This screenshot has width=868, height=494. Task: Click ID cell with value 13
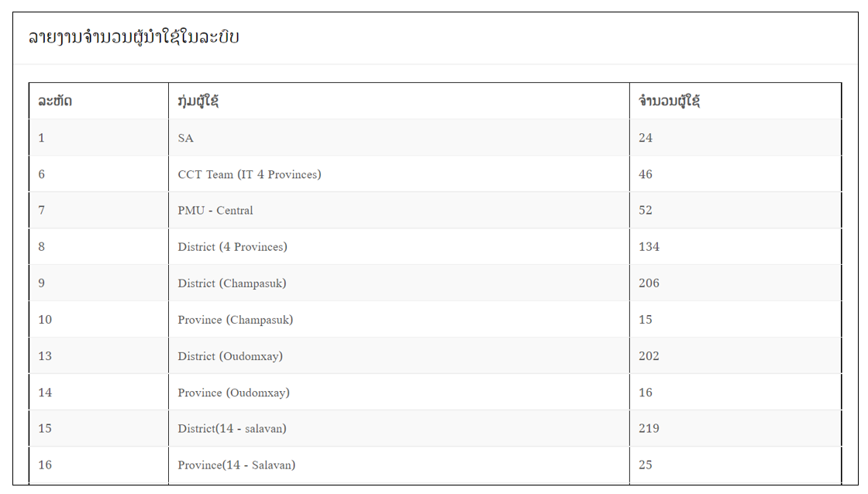coord(99,355)
